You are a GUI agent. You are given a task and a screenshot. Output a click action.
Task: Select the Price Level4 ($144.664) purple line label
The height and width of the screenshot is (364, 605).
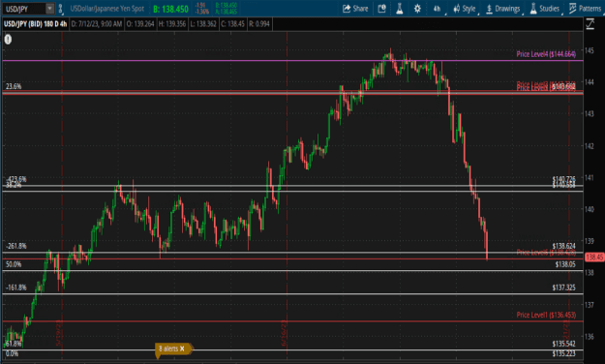click(546, 54)
